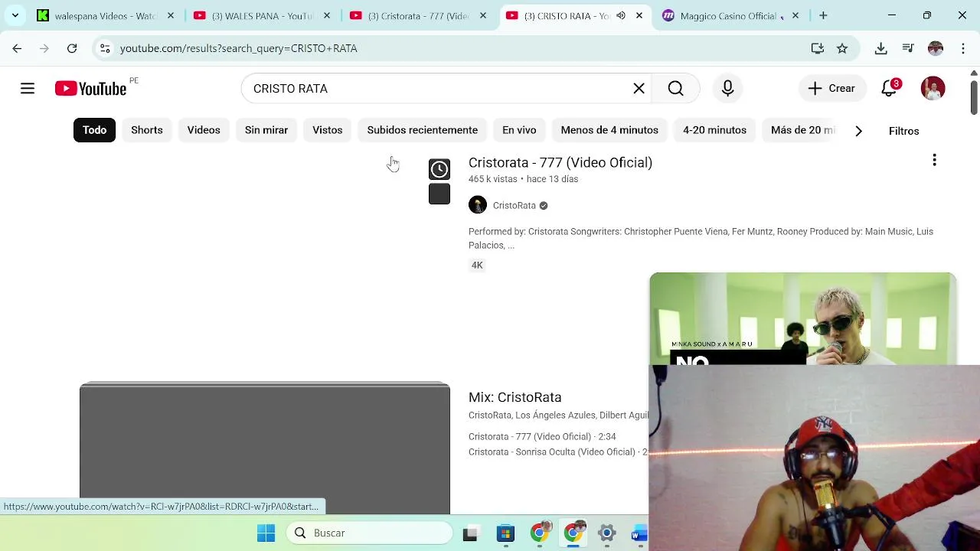Open Cristorata - Sonrisa Oculta mix entry

coord(558,452)
